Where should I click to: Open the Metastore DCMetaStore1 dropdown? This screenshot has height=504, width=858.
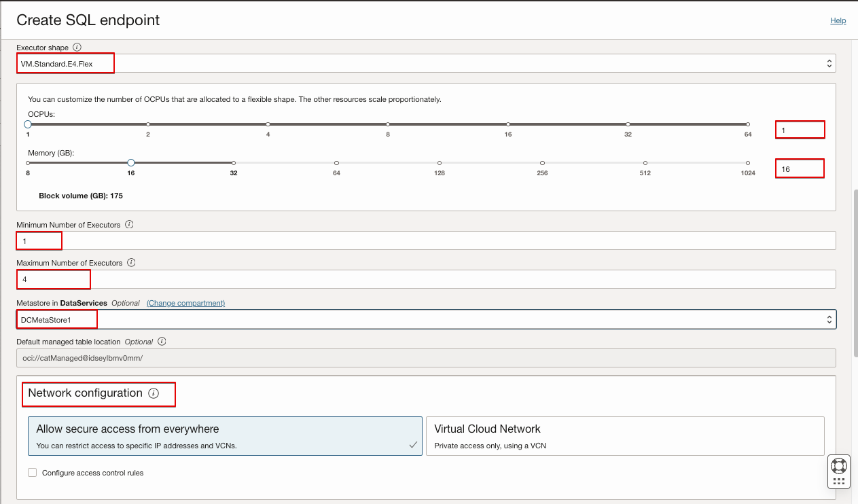426,319
